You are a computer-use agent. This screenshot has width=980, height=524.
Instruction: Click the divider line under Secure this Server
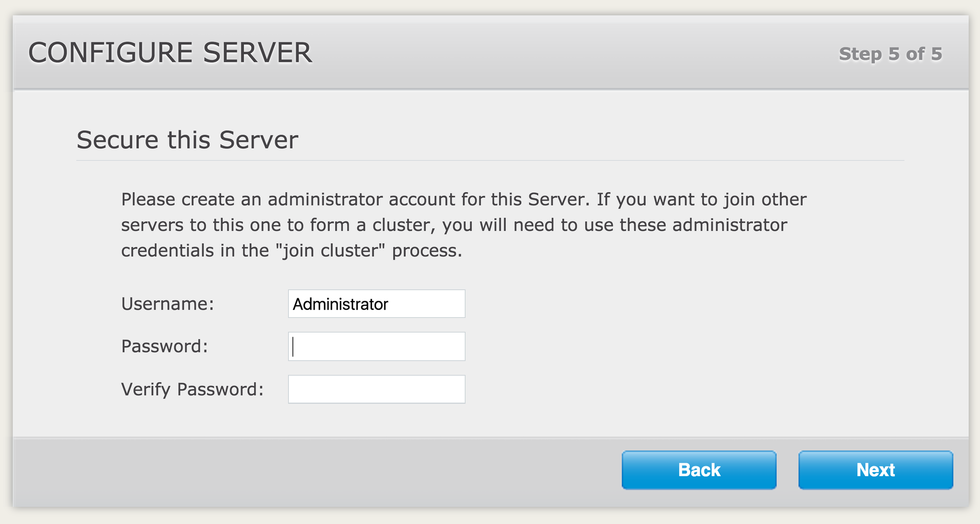coord(490,160)
